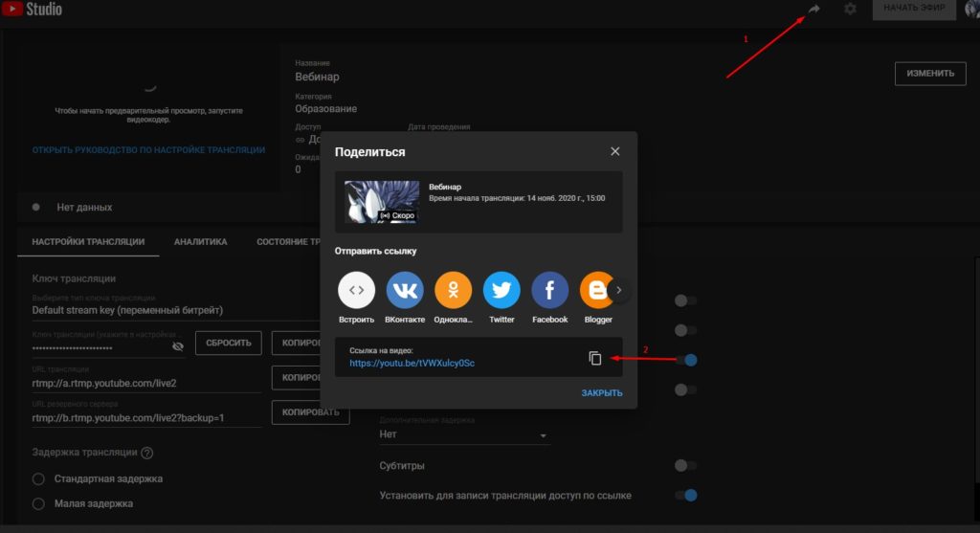Switch to the Аналитика tab
Image resolution: width=980 pixels, height=533 pixels.
201,242
